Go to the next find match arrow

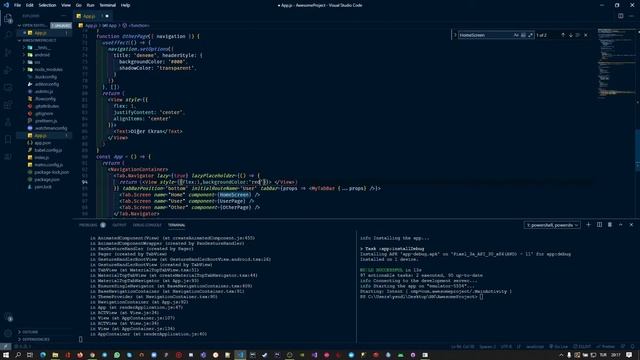coord(571,35)
